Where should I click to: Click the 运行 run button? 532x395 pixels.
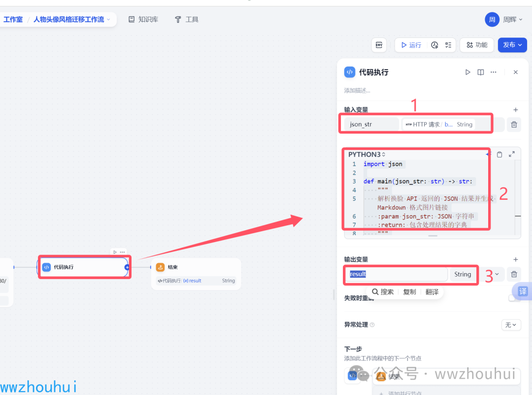coord(411,45)
